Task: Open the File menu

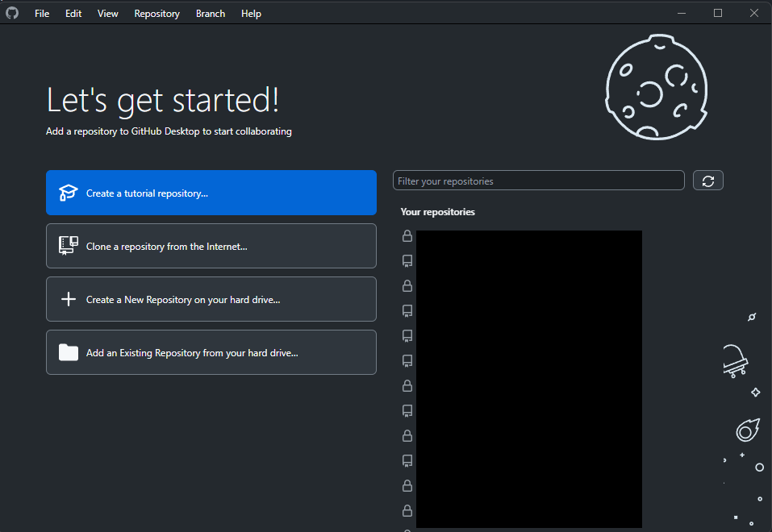Action: (x=41, y=13)
